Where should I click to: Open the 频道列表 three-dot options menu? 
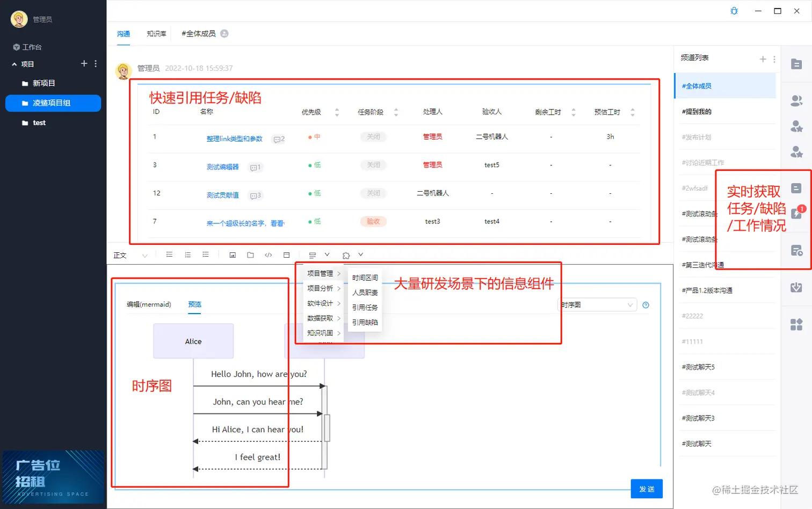click(774, 59)
